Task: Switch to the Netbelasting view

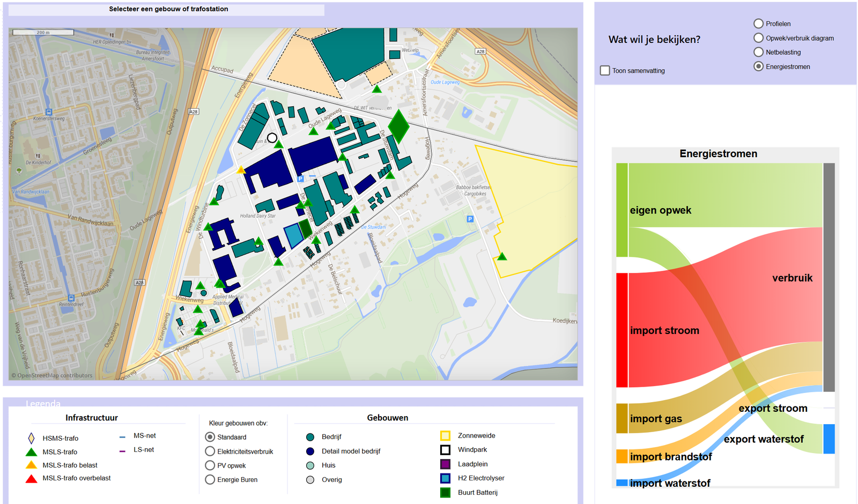Action: (758, 52)
